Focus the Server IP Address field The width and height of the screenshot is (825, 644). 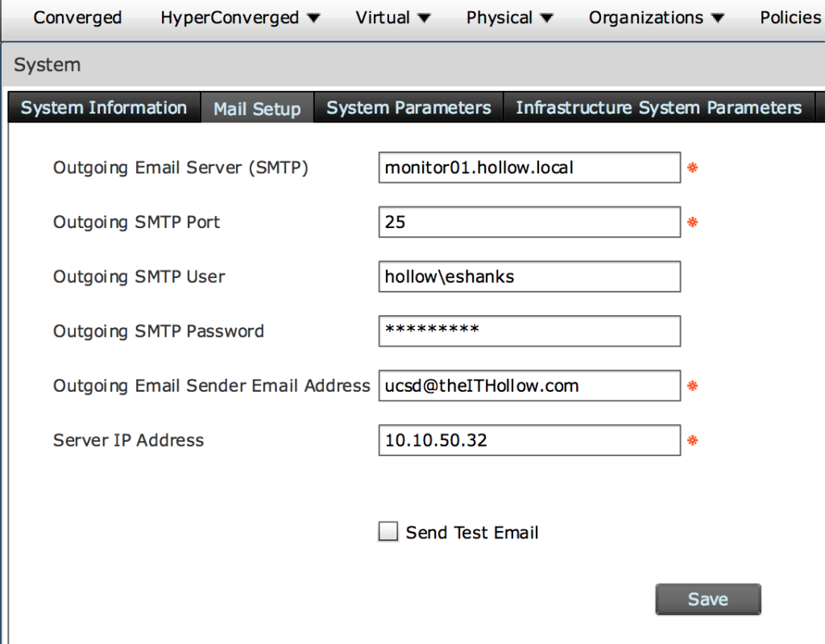[529, 440]
